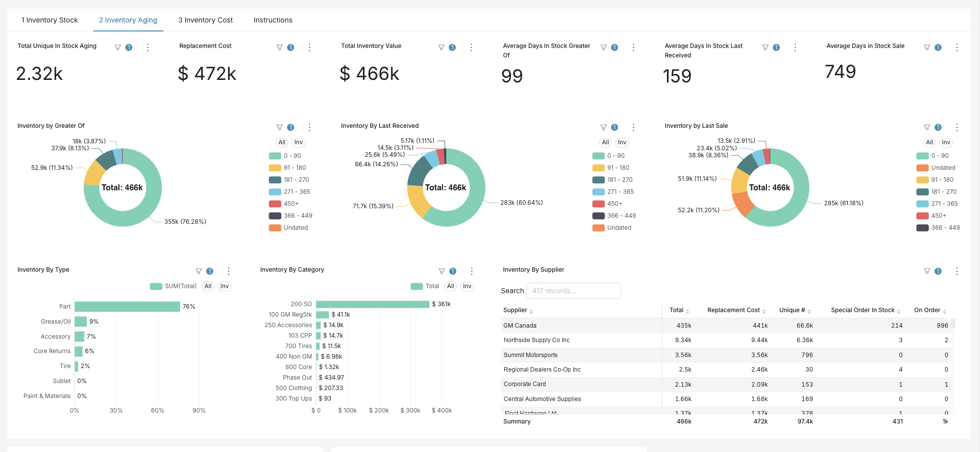Sort supplier table by Replacement Cost column
Screen dimensions: 980x452
[x=736, y=311]
